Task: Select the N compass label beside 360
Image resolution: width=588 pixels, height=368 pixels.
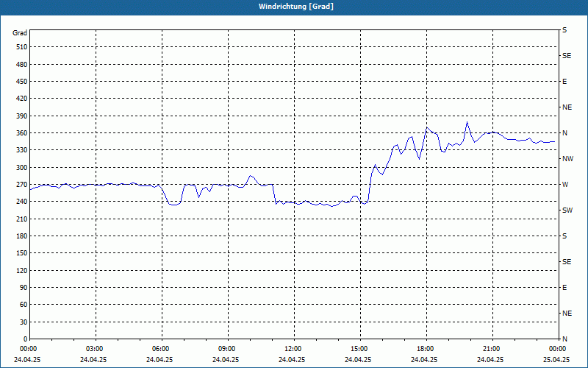Action: click(564, 133)
